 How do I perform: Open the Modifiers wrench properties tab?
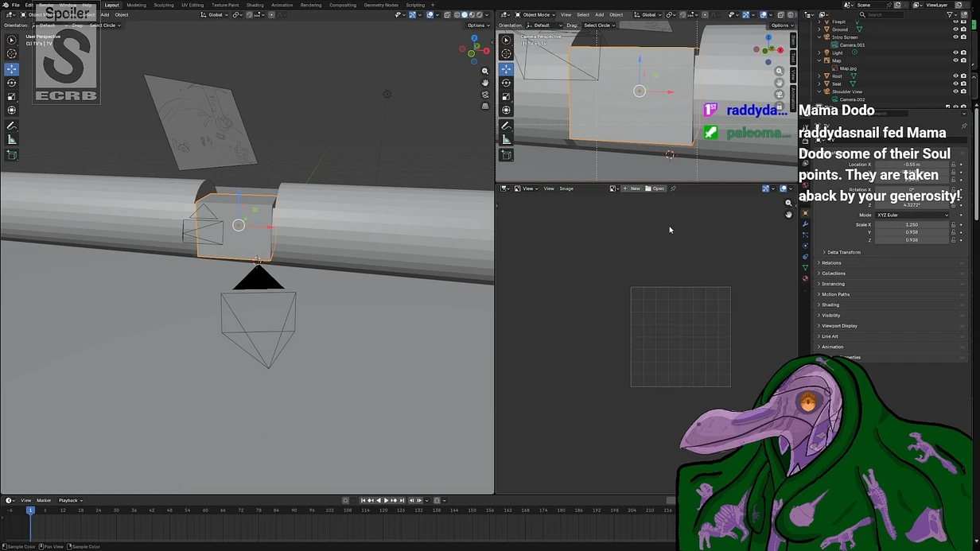[x=805, y=224]
